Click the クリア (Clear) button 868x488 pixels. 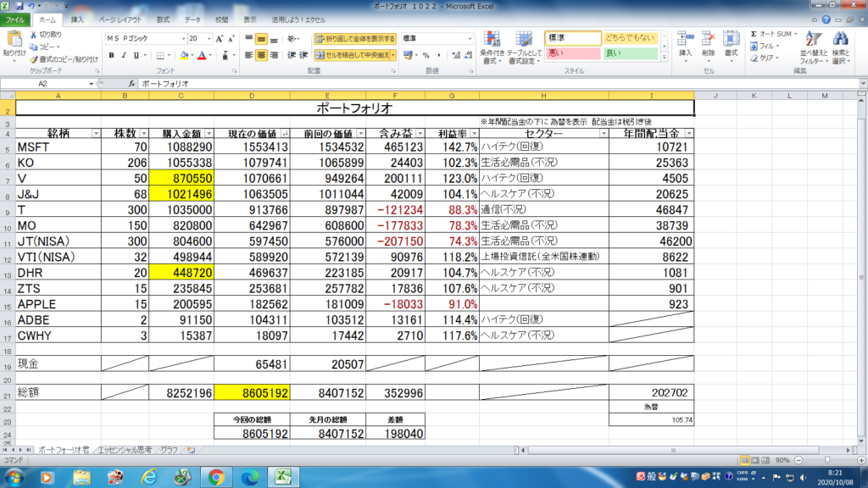click(x=765, y=58)
